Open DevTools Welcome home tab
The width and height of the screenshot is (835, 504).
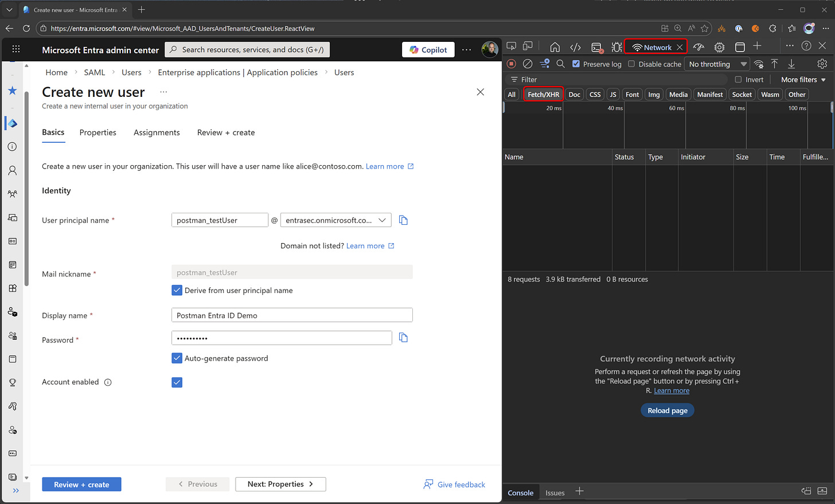(555, 47)
